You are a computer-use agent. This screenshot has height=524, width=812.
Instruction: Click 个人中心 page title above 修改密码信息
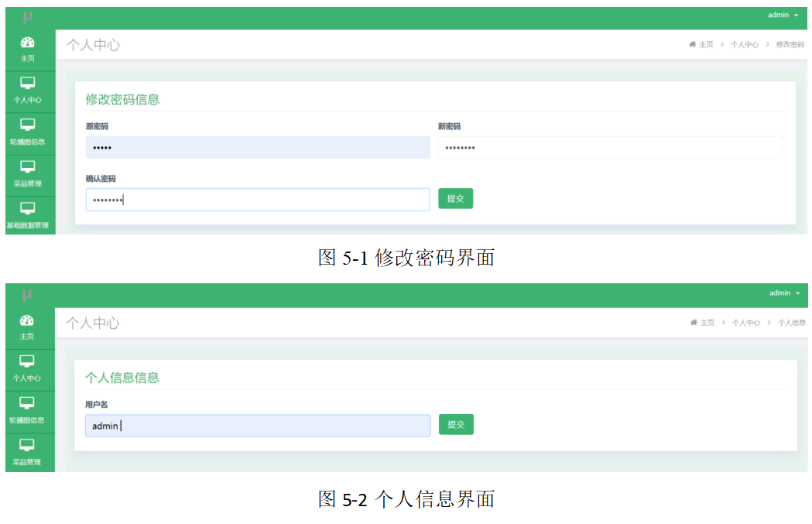pyautogui.click(x=93, y=45)
